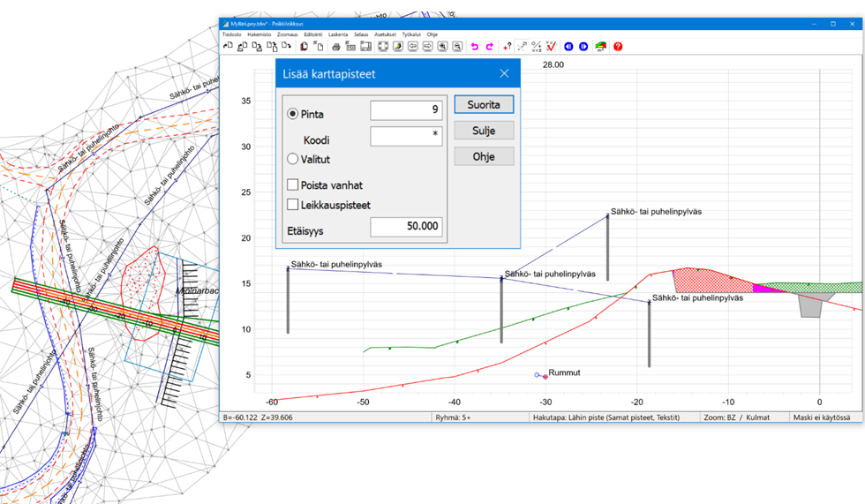Select the Valitut radio button

[293, 159]
